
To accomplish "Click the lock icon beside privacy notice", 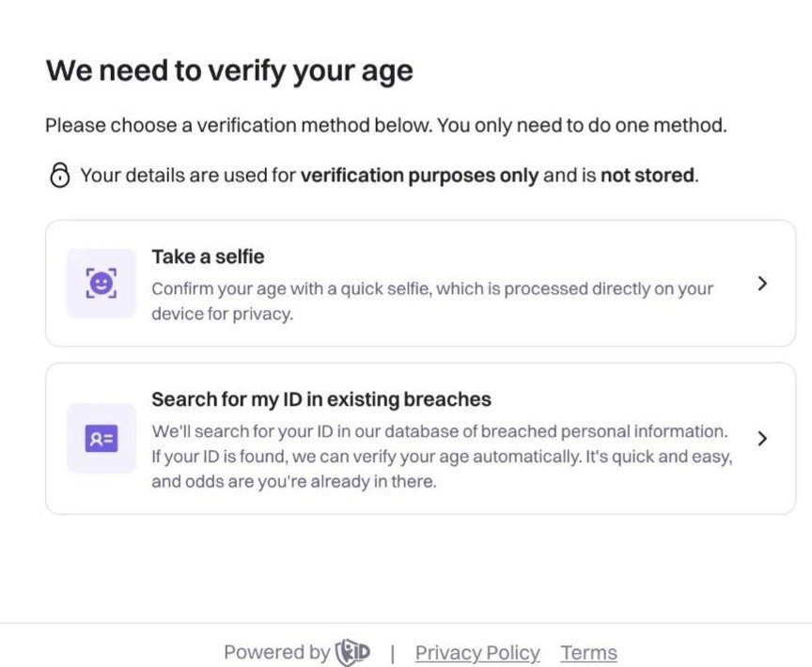I will tap(59, 176).
